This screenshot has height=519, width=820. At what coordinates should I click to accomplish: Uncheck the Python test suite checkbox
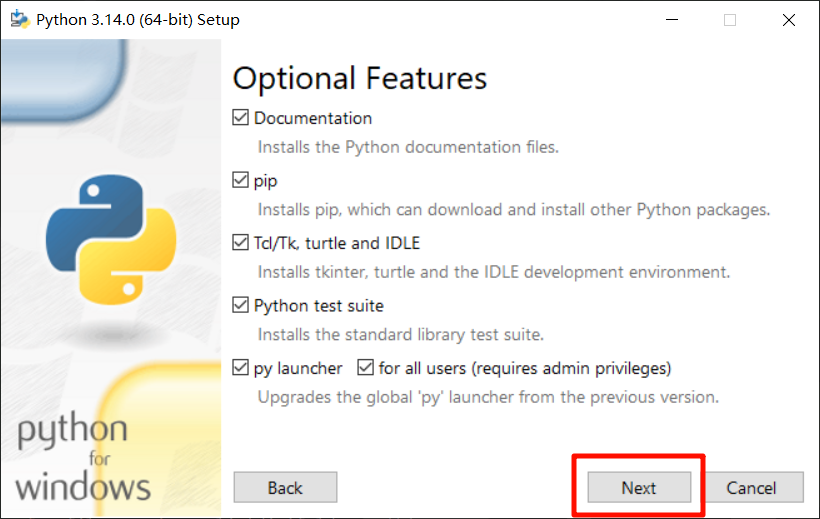pyautogui.click(x=240, y=305)
